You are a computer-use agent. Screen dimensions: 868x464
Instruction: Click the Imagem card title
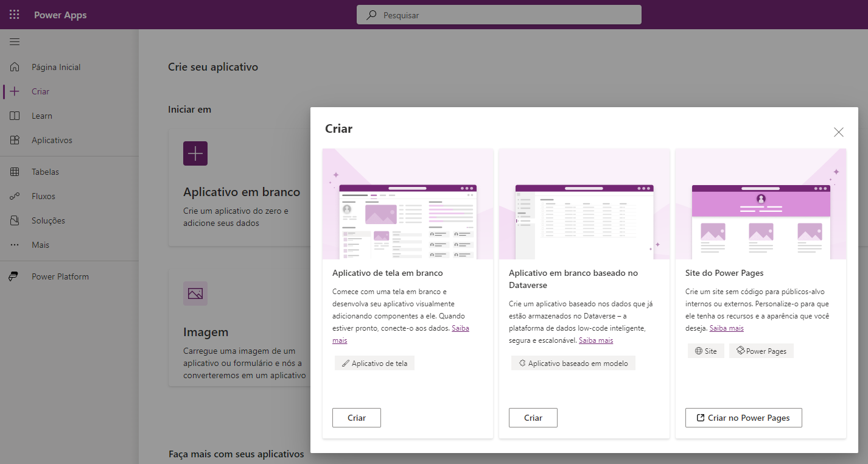point(206,332)
